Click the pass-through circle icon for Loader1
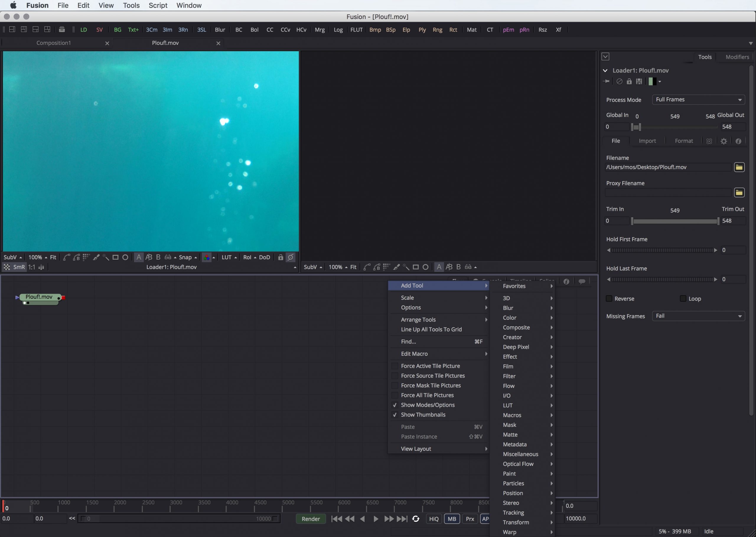 [x=619, y=81]
